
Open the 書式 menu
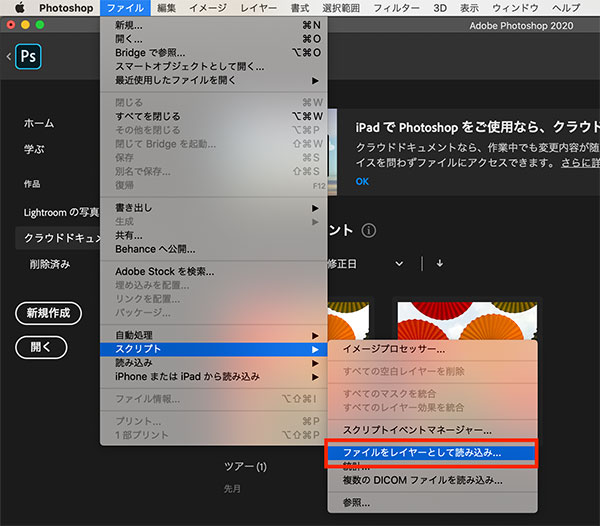point(300,8)
